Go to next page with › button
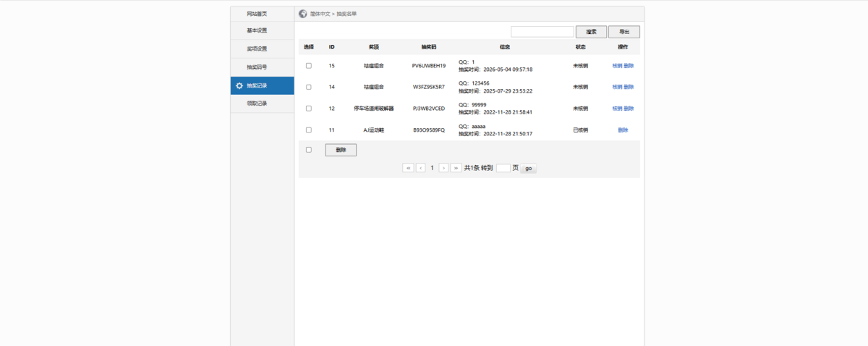The width and height of the screenshot is (868, 346). coord(443,168)
